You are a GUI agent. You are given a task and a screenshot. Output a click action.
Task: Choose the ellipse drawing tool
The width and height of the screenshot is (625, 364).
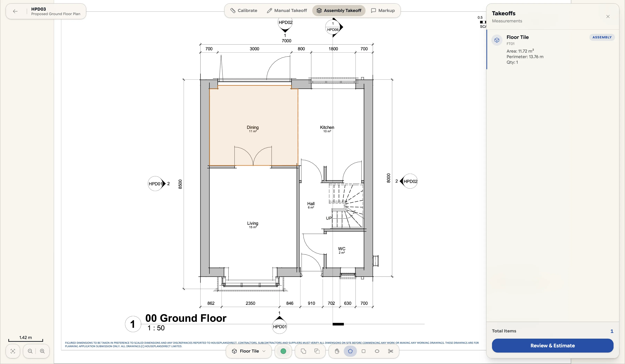click(377, 351)
